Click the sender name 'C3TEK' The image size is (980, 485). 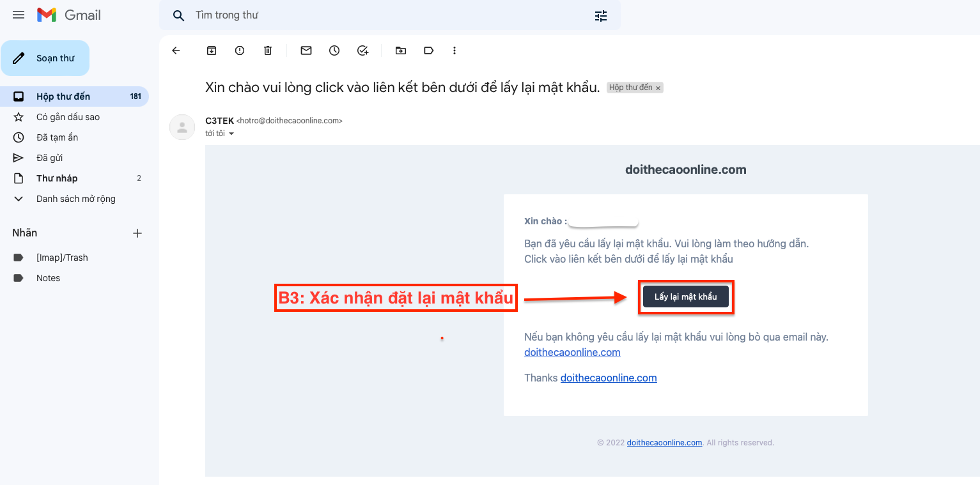[x=219, y=120]
